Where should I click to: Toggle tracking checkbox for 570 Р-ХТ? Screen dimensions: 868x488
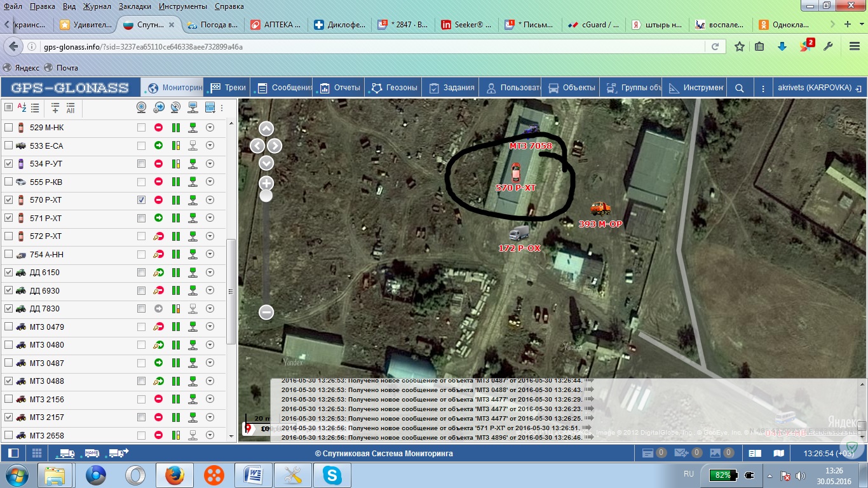click(141, 200)
